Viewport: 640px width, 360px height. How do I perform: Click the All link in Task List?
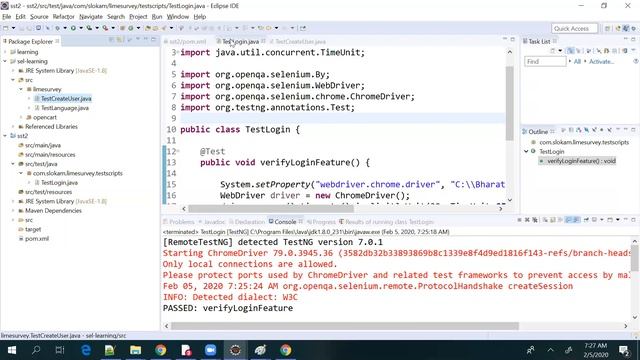click(577, 62)
